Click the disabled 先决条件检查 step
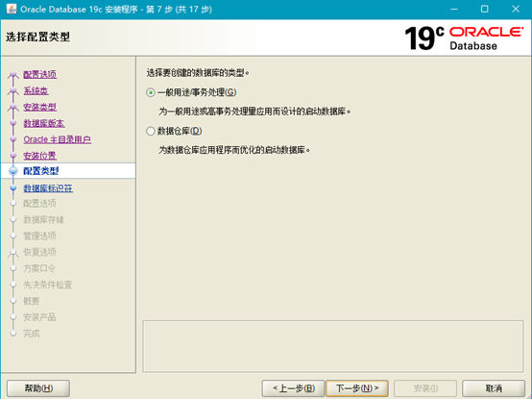The image size is (532, 399). coord(47,285)
